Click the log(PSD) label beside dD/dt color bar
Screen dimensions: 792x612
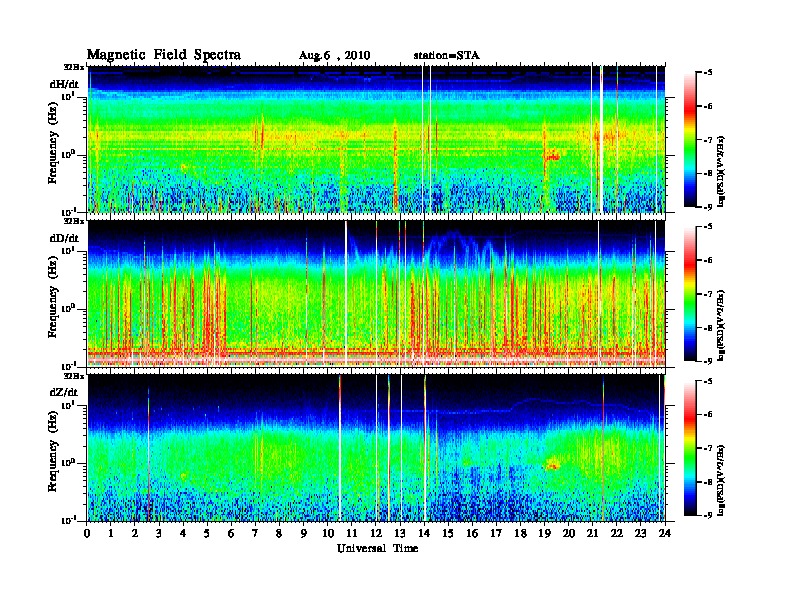[x=721, y=325]
